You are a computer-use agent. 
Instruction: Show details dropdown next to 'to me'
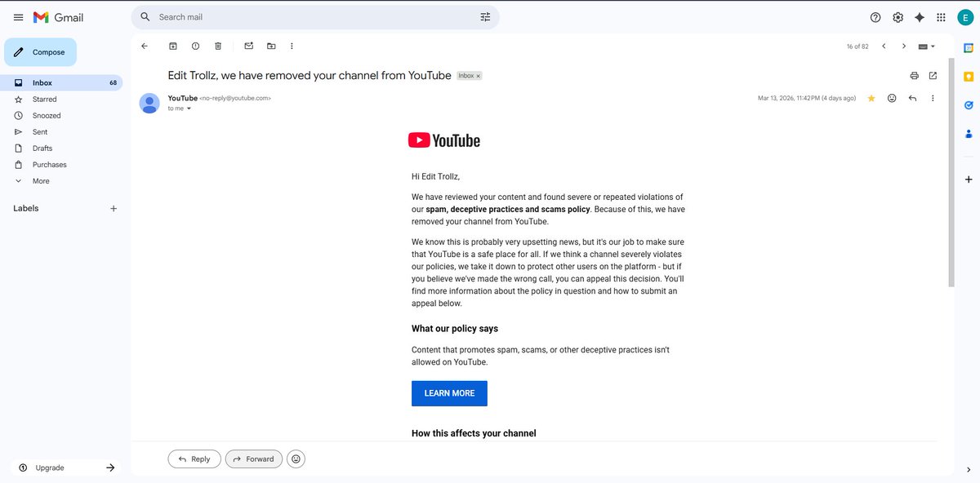click(x=189, y=109)
